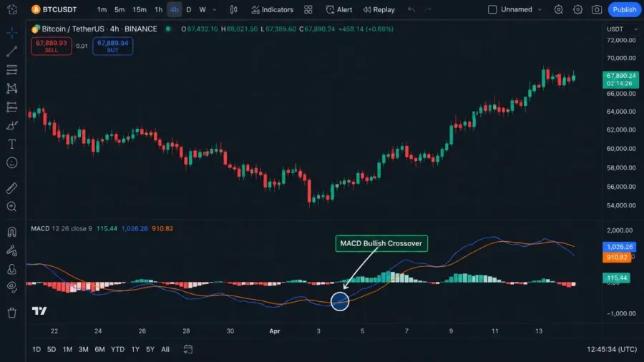Open the Fibonacci retracement tools
The height and width of the screenshot is (362, 644).
pos(12,70)
